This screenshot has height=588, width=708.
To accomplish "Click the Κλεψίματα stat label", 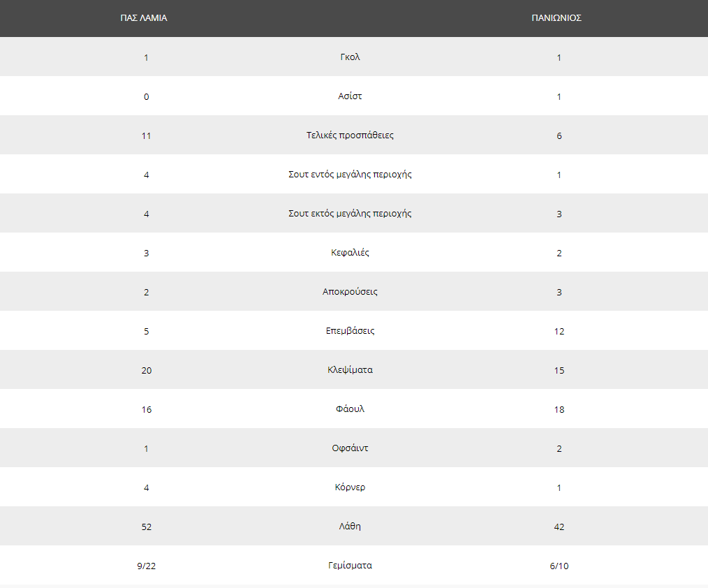I will [x=350, y=370].
